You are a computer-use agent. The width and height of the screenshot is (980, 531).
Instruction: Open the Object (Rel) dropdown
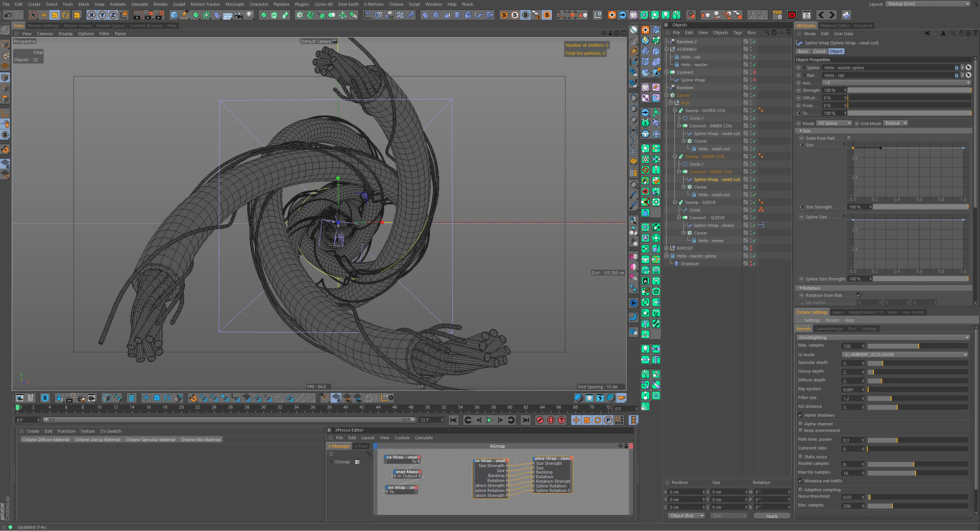coord(686,516)
